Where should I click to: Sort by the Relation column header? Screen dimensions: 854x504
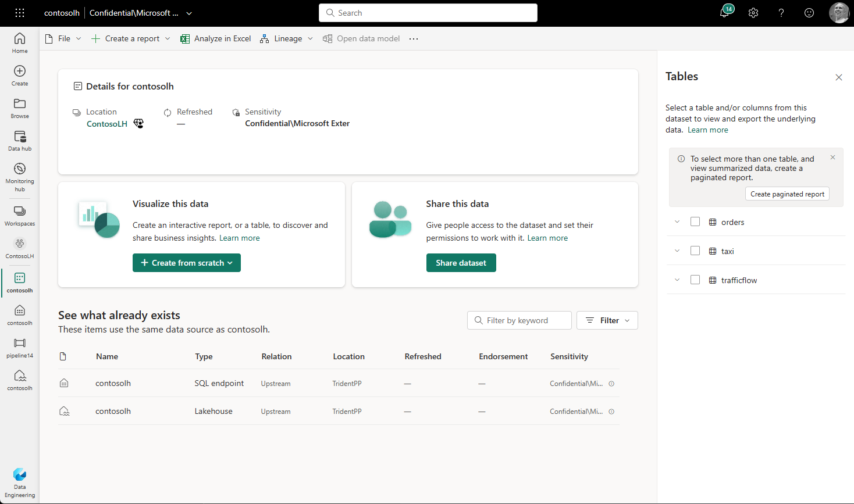pyautogui.click(x=276, y=356)
